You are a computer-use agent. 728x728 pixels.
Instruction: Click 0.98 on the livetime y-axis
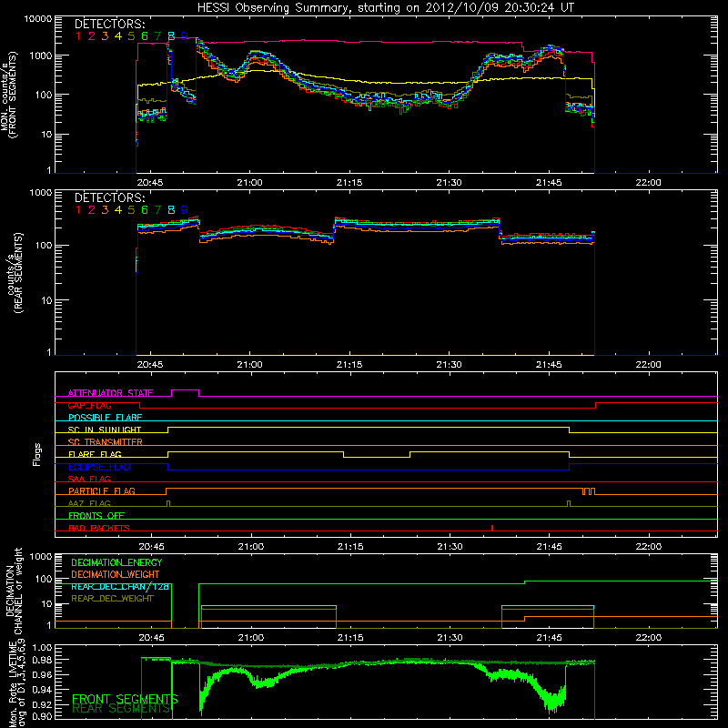[x=41, y=661]
